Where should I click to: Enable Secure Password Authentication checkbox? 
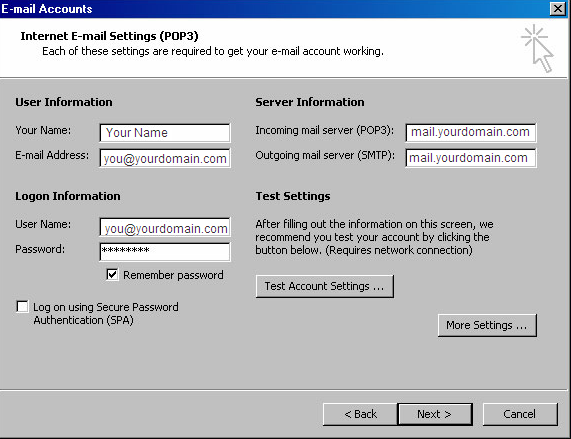coord(22,307)
